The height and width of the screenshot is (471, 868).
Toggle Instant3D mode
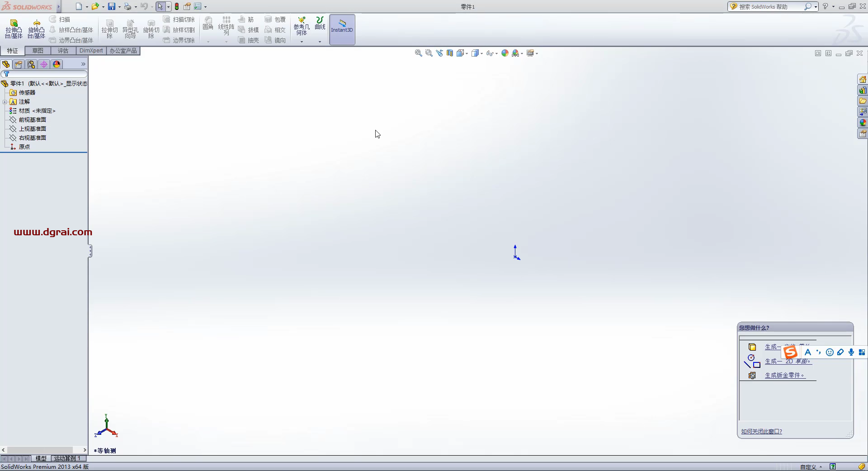342,29
